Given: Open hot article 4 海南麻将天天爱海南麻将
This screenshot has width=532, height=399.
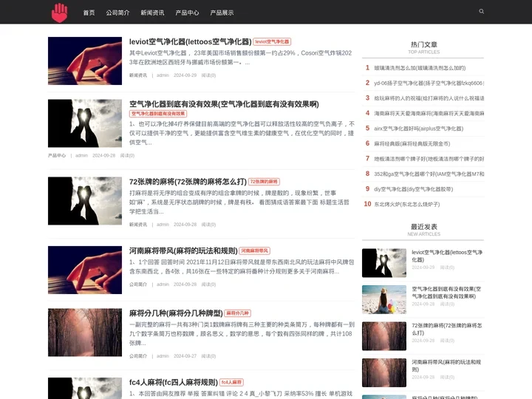Looking at the screenshot, I should click(x=429, y=113).
